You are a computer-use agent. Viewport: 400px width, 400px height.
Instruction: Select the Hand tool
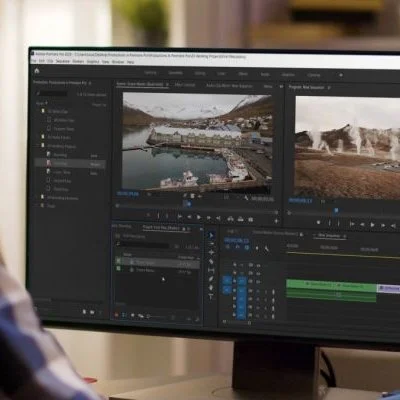coord(211,287)
